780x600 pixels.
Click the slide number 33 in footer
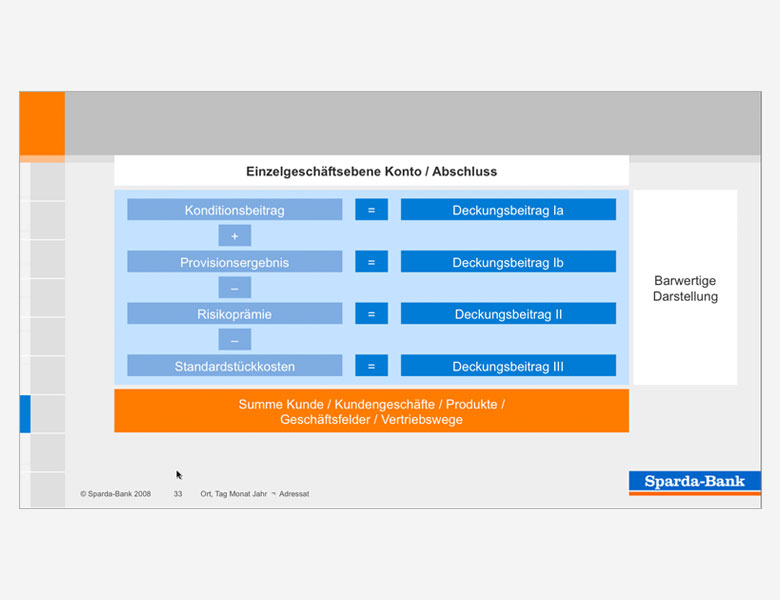pos(178,494)
